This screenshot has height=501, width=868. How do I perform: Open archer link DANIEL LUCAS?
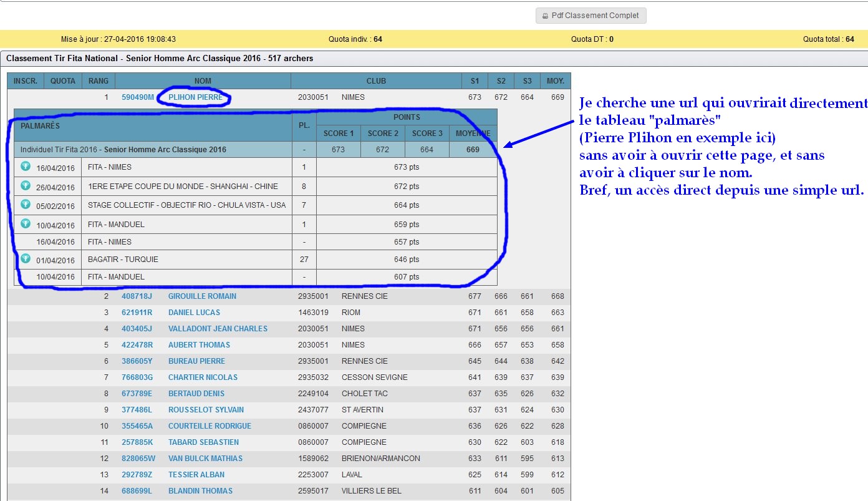point(194,313)
